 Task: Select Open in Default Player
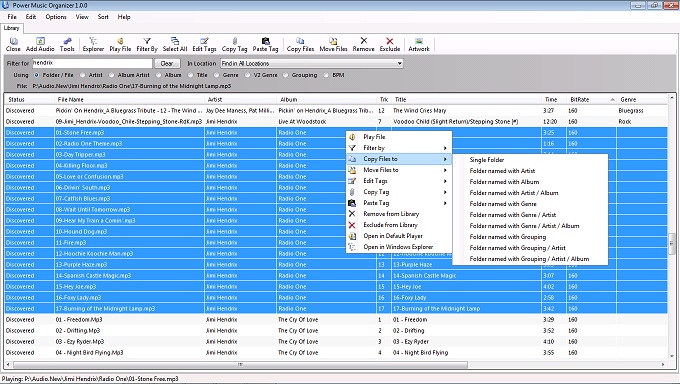(x=399, y=236)
